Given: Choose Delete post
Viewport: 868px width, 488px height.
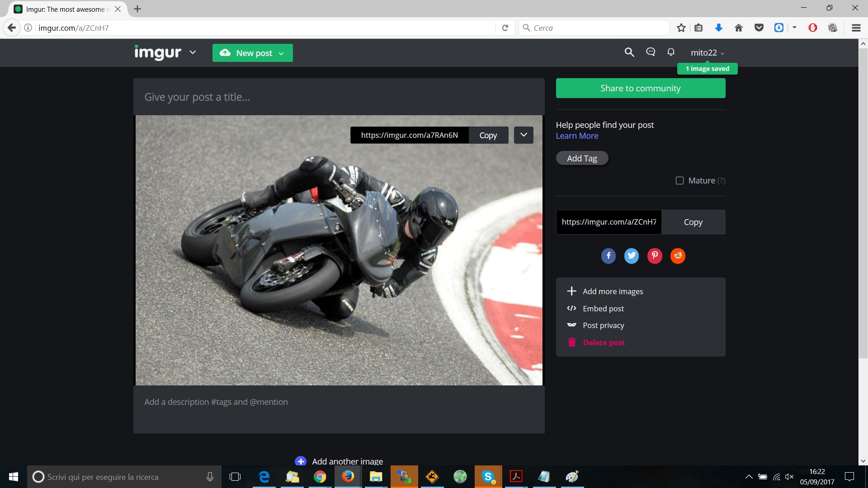Looking at the screenshot, I should coord(596,343).
